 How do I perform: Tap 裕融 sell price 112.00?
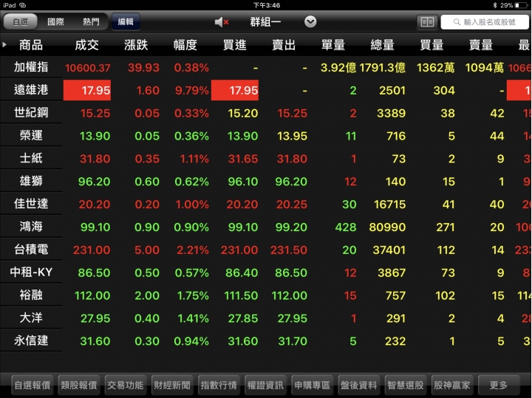290,295
